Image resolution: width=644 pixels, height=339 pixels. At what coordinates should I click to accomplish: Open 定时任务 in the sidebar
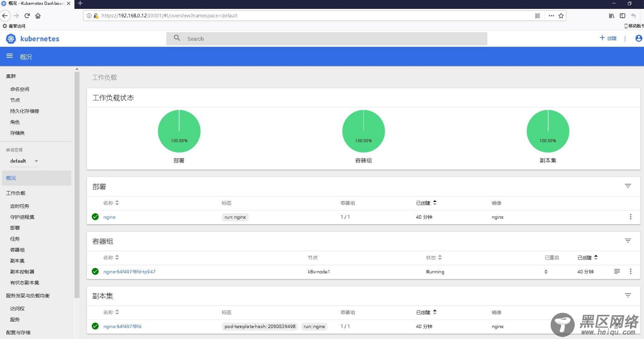point(20,206)
